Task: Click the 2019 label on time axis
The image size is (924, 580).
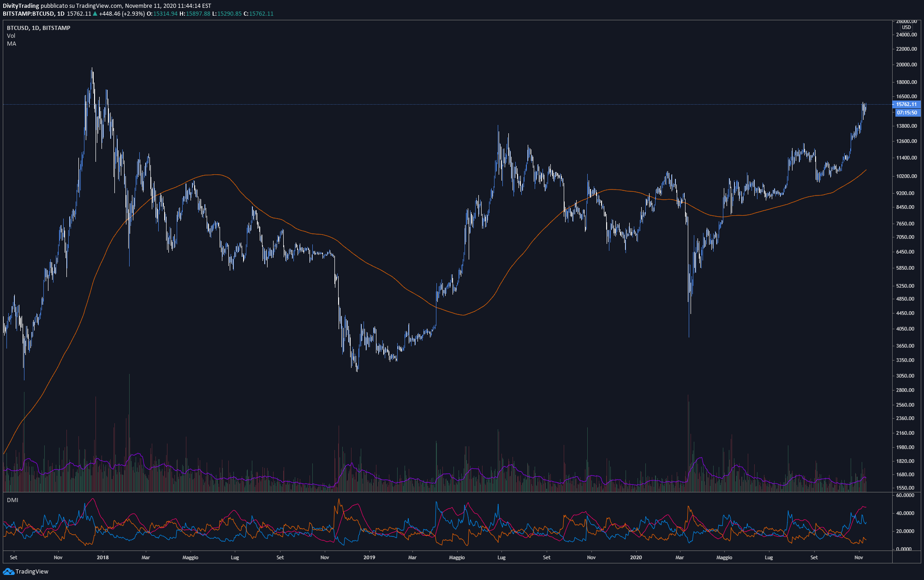Action: point(369,558)
